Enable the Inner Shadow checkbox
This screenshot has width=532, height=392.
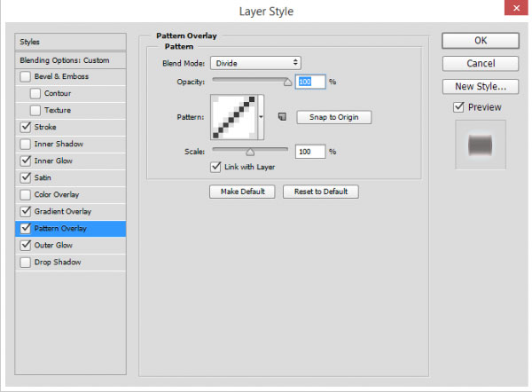tap(25, 144)
